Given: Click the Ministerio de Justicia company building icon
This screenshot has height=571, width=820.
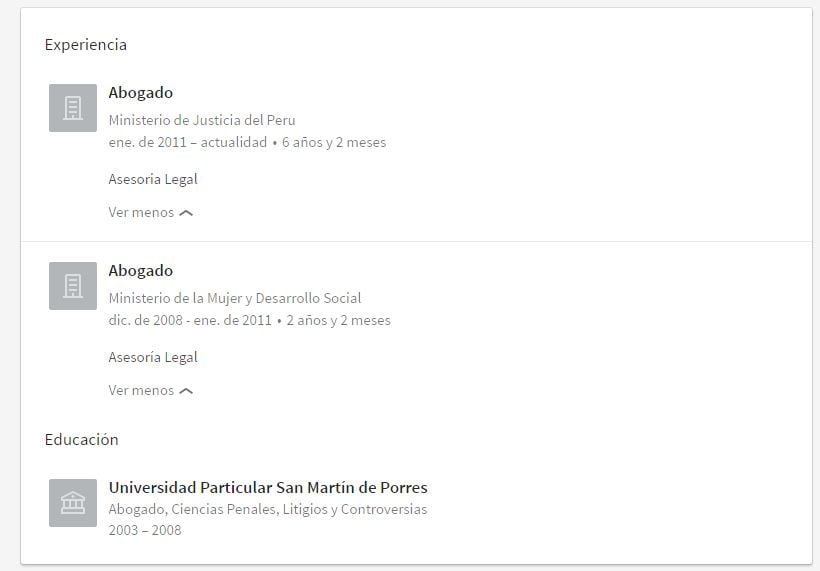Looking at the screenshot, I should tap(73, 108).
